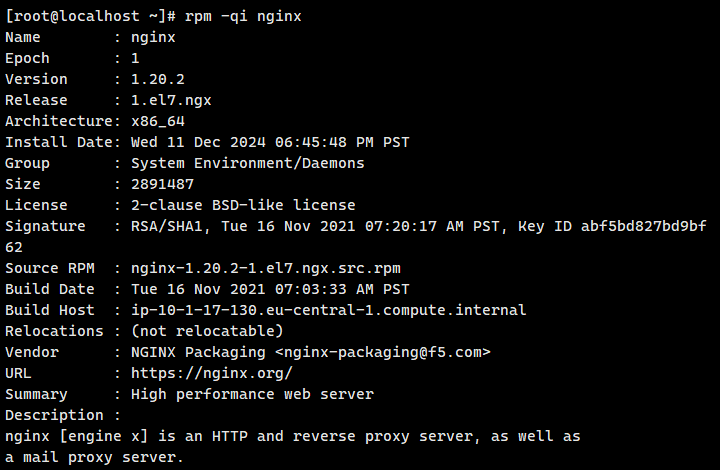Click the Build Date timestamp value

point(270,289)
